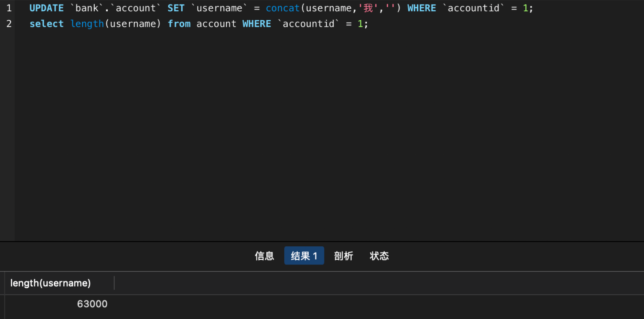644x319 pixels.
Task: Click the concat function name
Action: pyautogui.click(x=282, y=8)
